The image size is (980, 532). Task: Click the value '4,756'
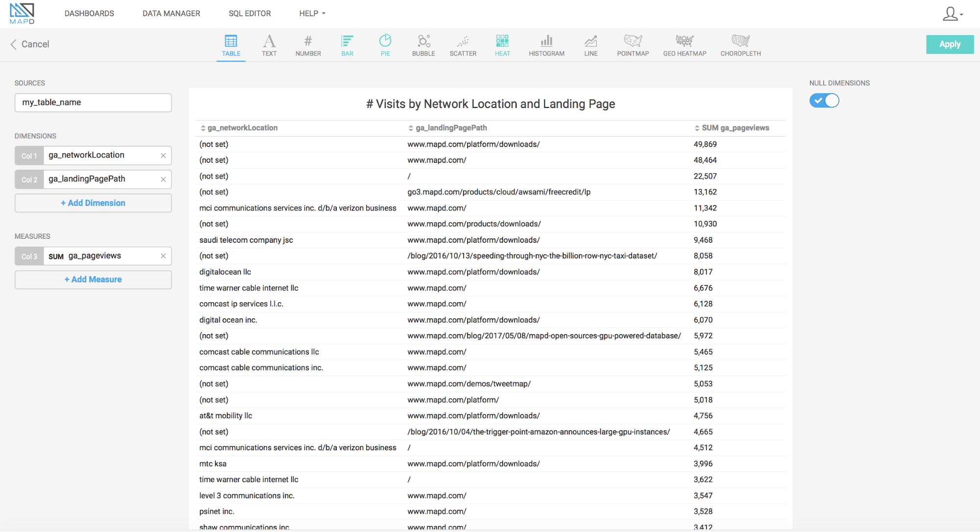click(x=703, y=415)
